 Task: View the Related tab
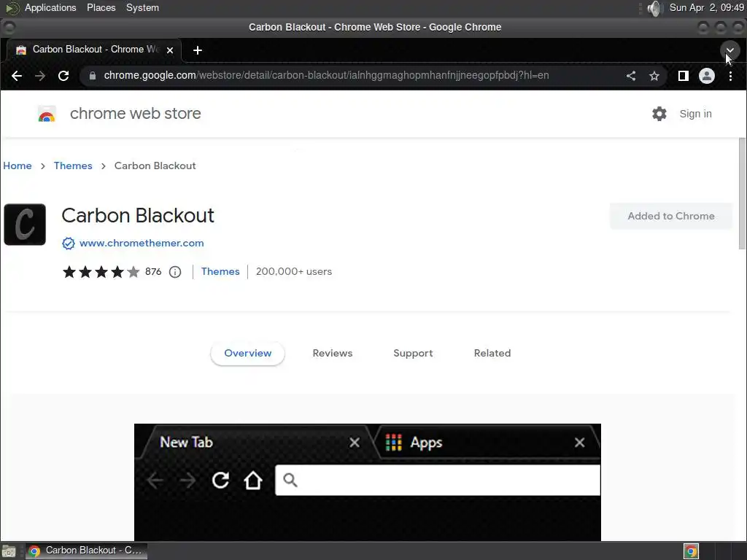[x=492, y=354]
